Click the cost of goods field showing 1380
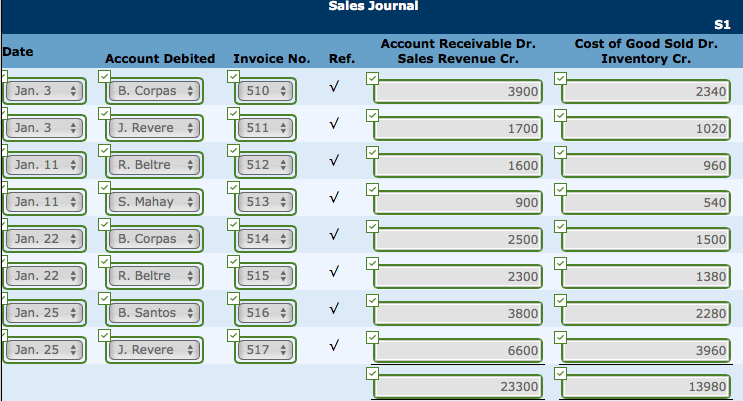 pyautogui.click(x=645, y=276)
